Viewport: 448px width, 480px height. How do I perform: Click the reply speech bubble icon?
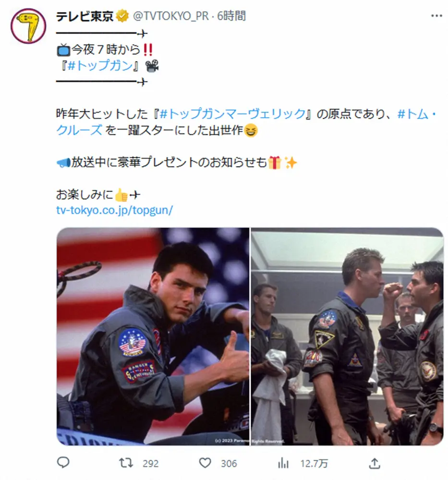(63, 463)
